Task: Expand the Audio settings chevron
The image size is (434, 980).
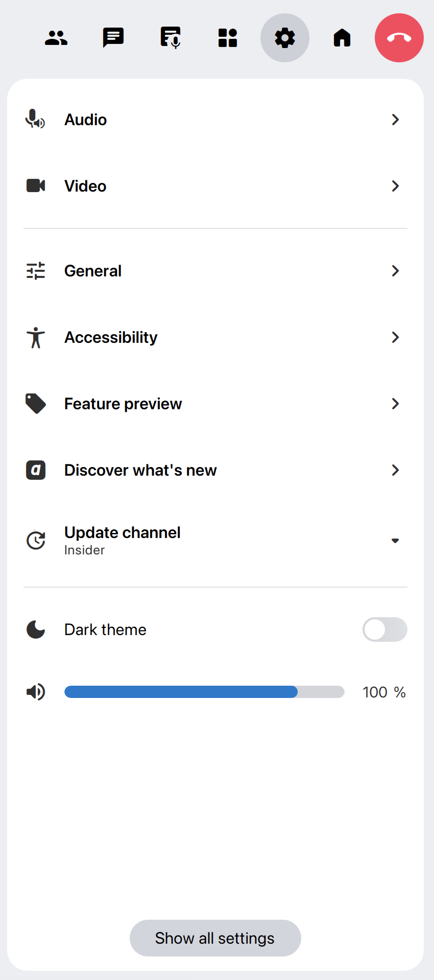Action: (395, 120)
